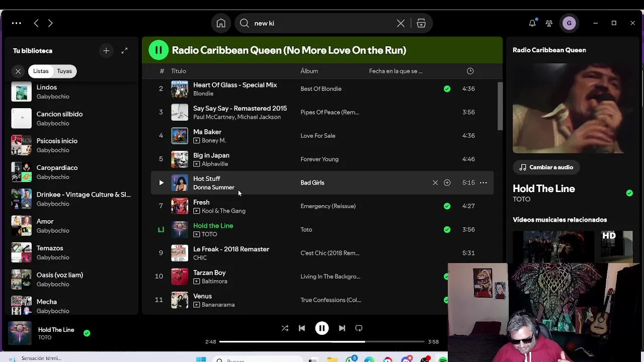This screenshot has width=644, height=362.
Task: Select the Tuyas filter chip
Action: point(64,71)
